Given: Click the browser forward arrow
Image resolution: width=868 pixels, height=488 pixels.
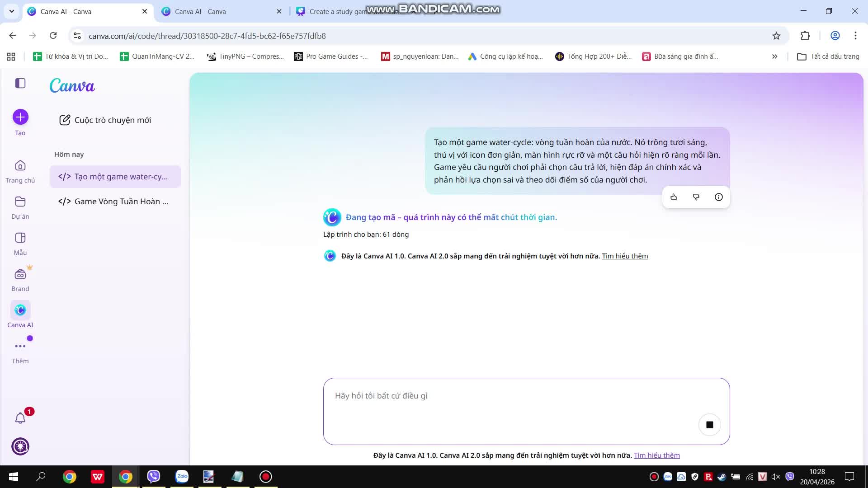Looking at the screenshot, I should (33, 36).
